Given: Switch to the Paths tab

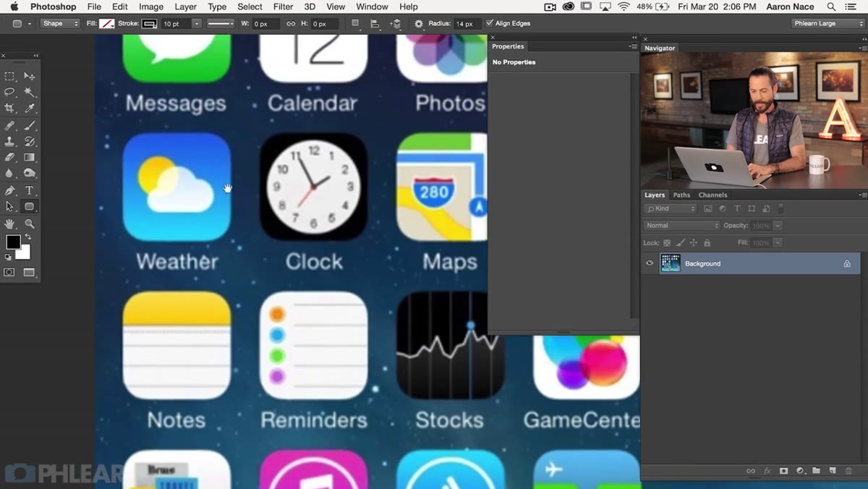Looking at the screenshot, I should (681, 195).
